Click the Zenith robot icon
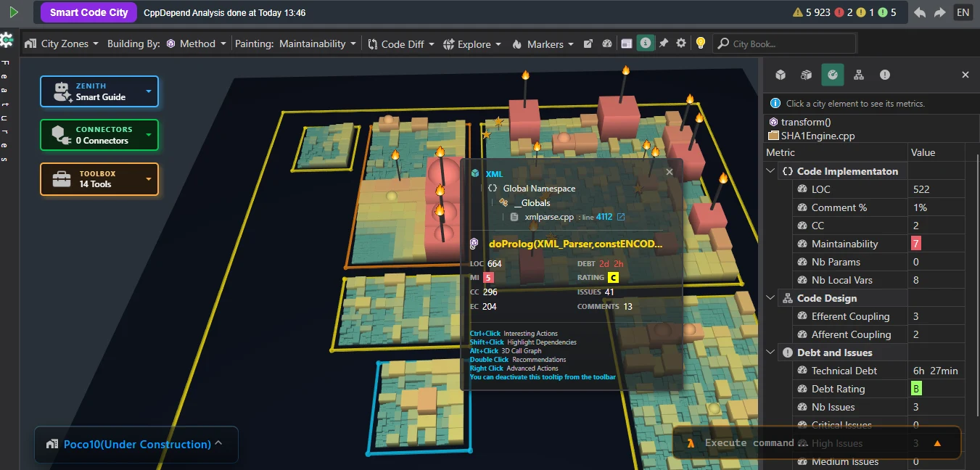Image resolution: width=980 pixels, height=470 pixels. [62, 91]
